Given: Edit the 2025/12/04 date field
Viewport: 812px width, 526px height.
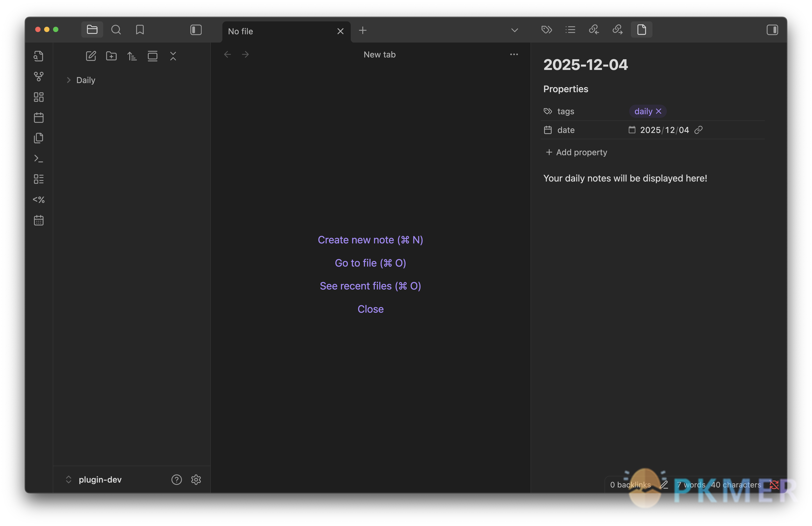Looking at the screenshot, I should 664,130.
